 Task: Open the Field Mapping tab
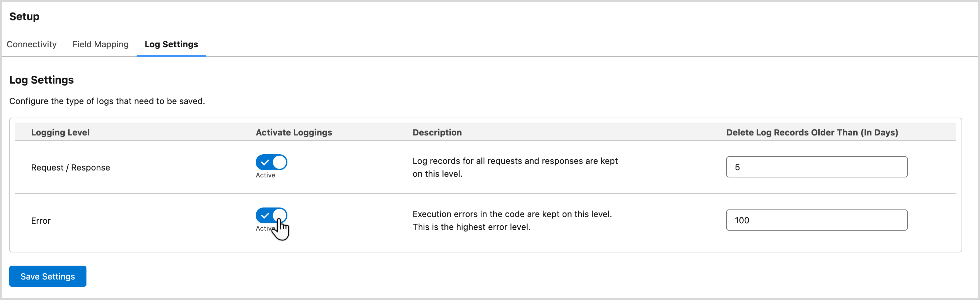tap(100, 44)
